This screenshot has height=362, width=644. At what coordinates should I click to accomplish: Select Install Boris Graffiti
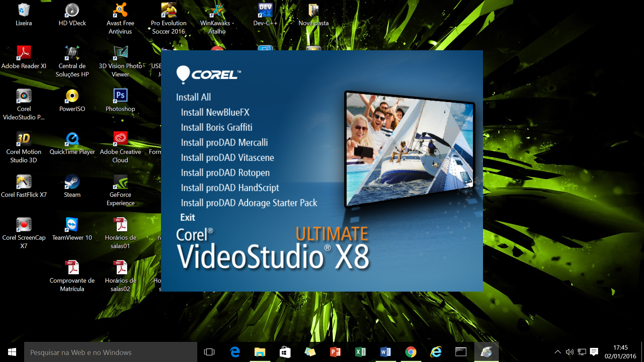click(x=217, y=128)
